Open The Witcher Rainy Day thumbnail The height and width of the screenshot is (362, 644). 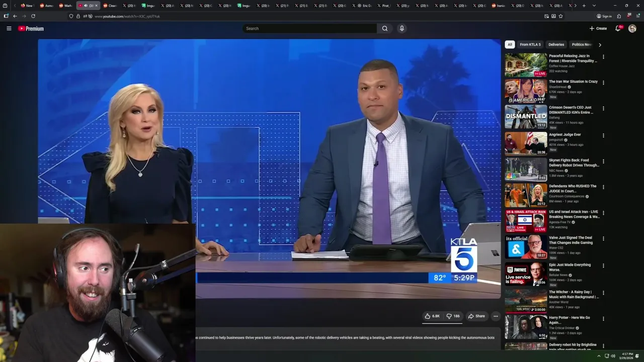(x=526, y=301)
